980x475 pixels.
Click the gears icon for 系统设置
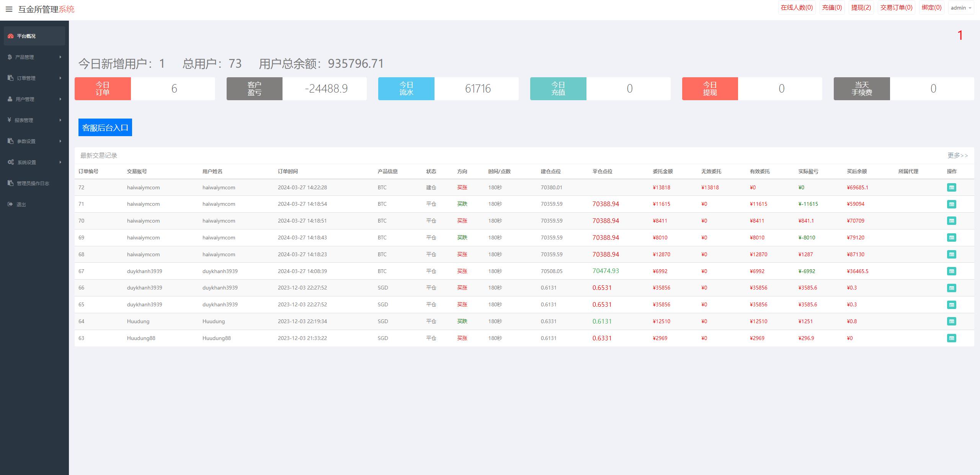pos(11,162)
